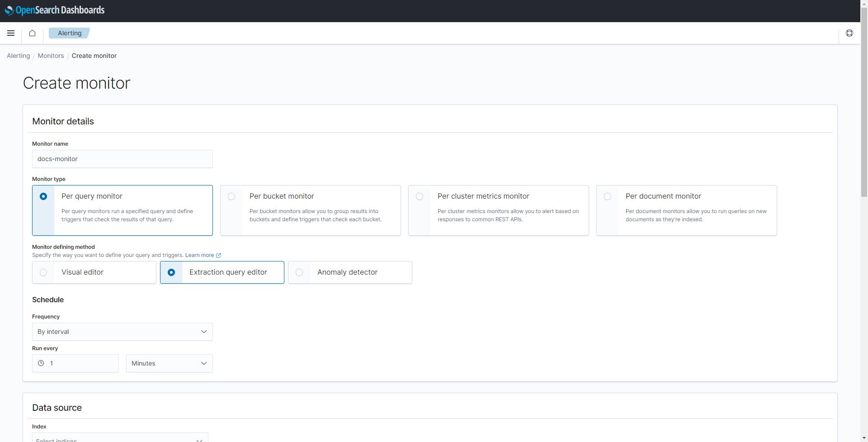868x442 pixels.
Task: Click the Schedule heading
Action: (48, 299)
